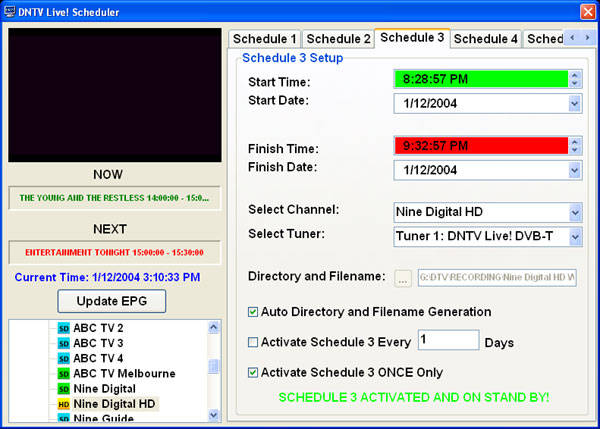Click the NEXT program Entertainment Tonight
Screen dimensions: 600x429
(x=114, y=253)
